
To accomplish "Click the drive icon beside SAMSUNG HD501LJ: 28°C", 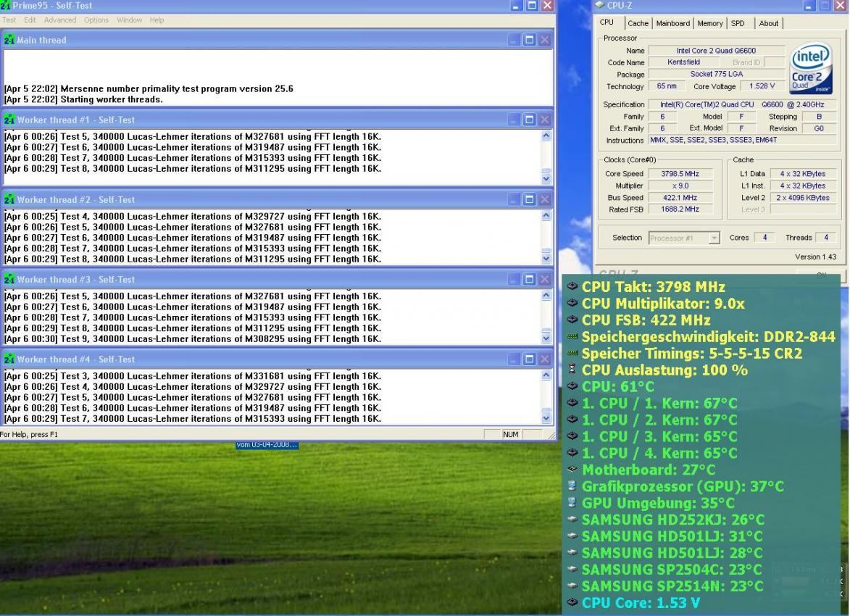I will coord(572,552).
